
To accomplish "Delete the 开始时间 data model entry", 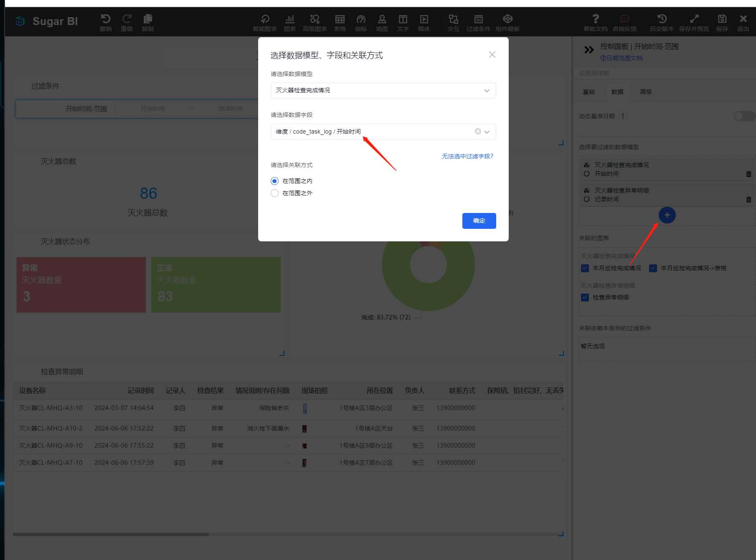I will coord(748,174).
